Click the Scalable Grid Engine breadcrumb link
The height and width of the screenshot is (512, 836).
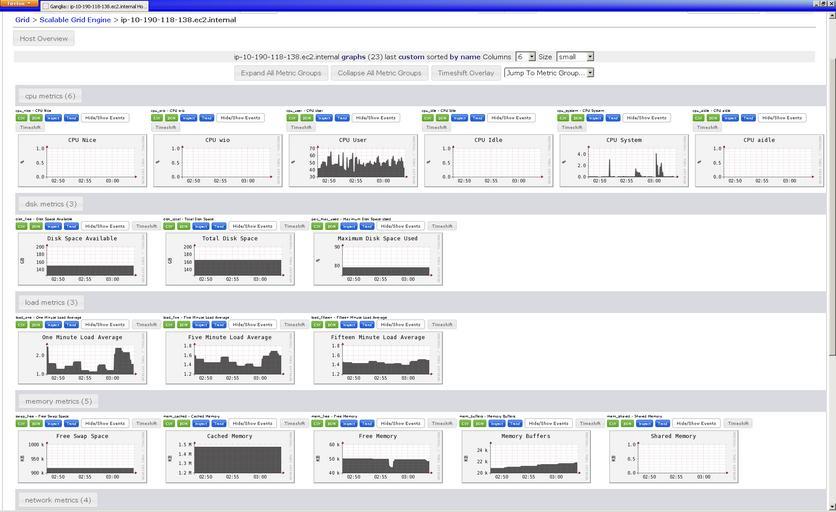[x=74, y=19]
